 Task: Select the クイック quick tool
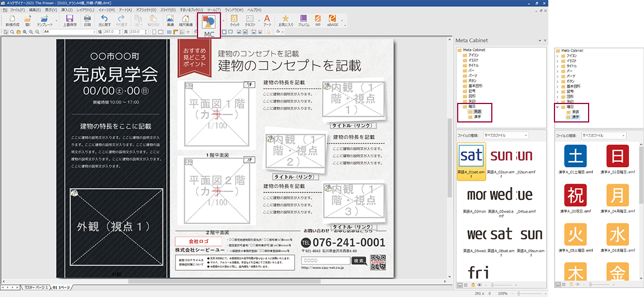pos(234,21)
